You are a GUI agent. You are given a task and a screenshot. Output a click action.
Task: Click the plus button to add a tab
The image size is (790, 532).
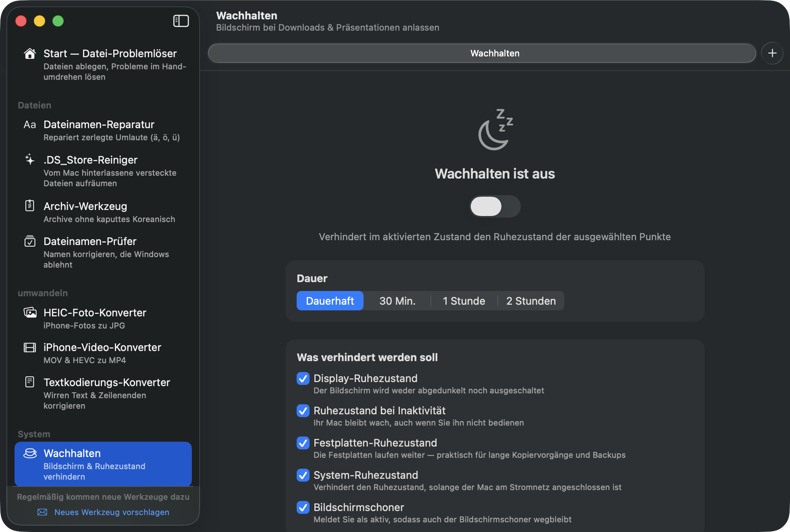click(x=772, y=53)
